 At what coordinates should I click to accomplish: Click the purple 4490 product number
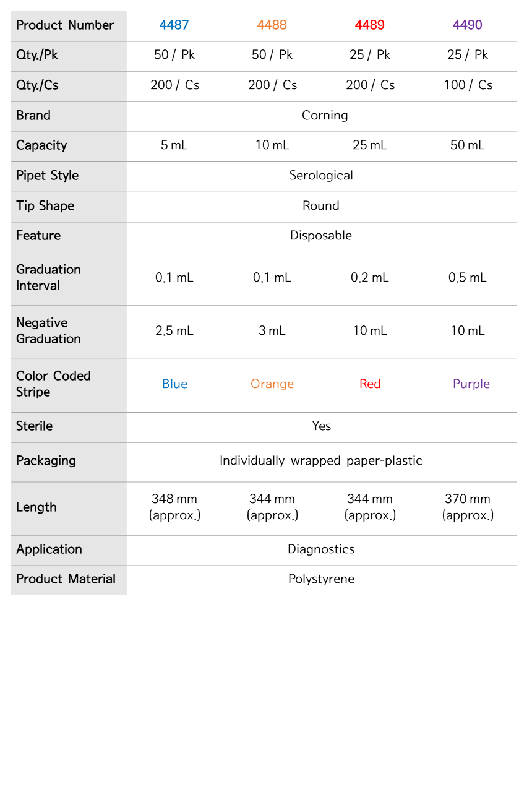(468, 25)
